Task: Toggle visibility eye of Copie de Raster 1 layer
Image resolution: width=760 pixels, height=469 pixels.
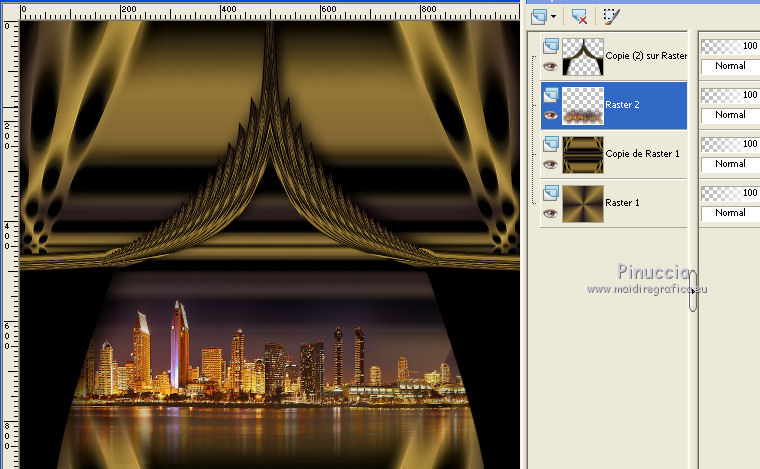Action: (x=550, y=164)
